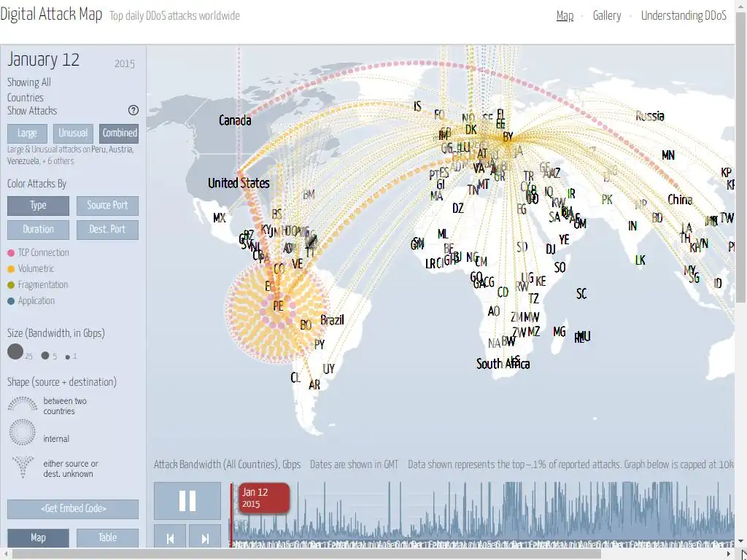Click the Fragmentation olive legend dot
The image size is (747, 560).
coord(11,285)
